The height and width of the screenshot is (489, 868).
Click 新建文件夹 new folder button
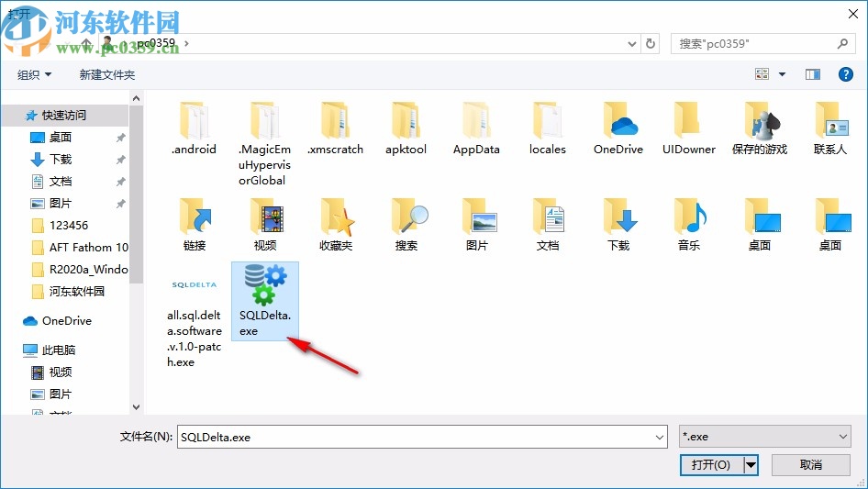(106, 74)
